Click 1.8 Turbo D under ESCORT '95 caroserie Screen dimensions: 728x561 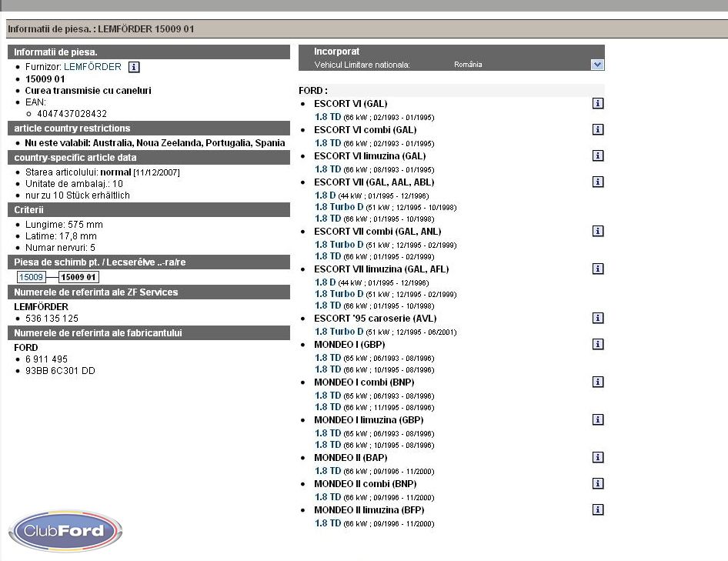click(x=339, y=332)
